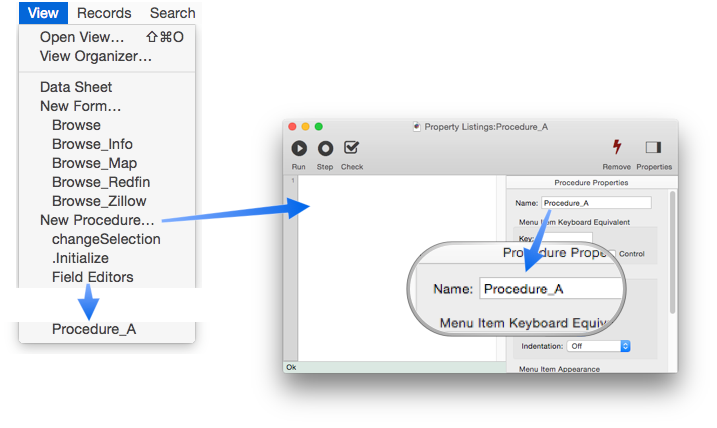Zoom the Procedure_A window green button
The height and width of the screenshot is (428, 717).
point(319,127)
